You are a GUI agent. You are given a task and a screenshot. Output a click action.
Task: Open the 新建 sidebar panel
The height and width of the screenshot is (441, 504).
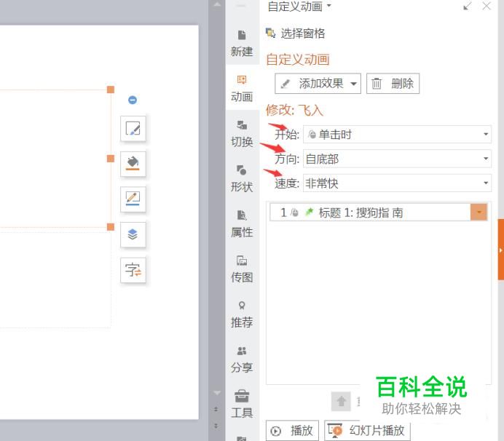click(242, 43)
